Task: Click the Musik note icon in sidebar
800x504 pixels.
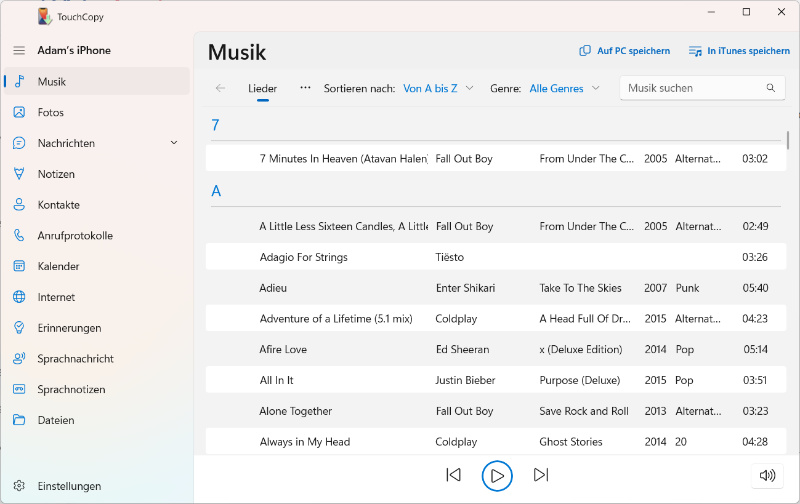Action: 19,82
